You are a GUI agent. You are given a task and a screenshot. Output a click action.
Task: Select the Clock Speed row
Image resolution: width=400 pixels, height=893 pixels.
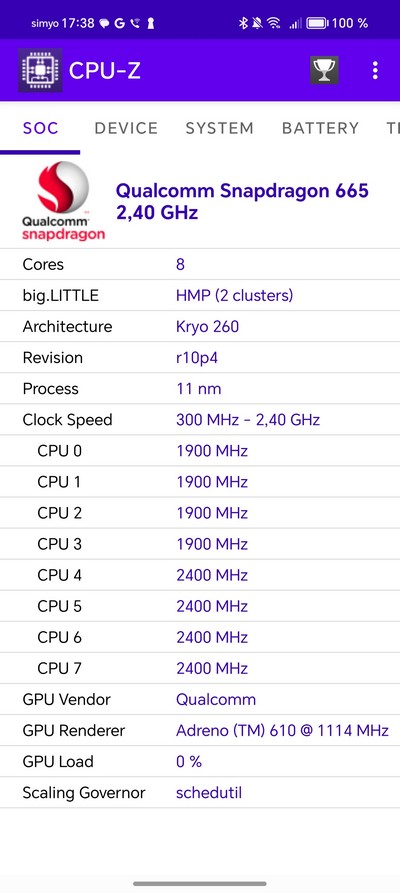pyautogui.click(x=200, y=420)
